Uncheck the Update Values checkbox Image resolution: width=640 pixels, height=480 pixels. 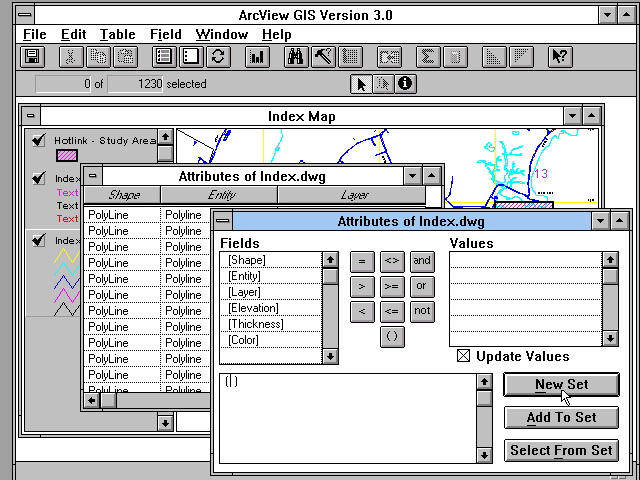tap(463, 356)
